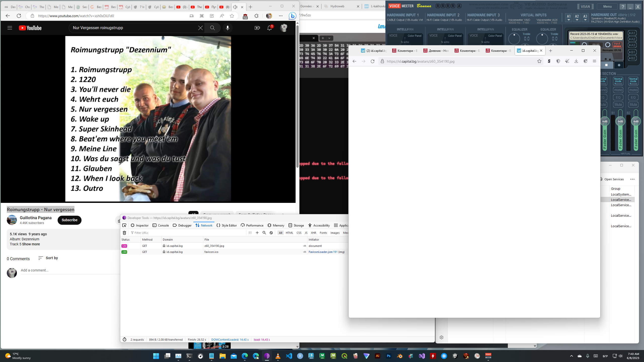Open the YouTube Create video icon
The width and height of the screenshot is (644, 362).
[257, 28]
